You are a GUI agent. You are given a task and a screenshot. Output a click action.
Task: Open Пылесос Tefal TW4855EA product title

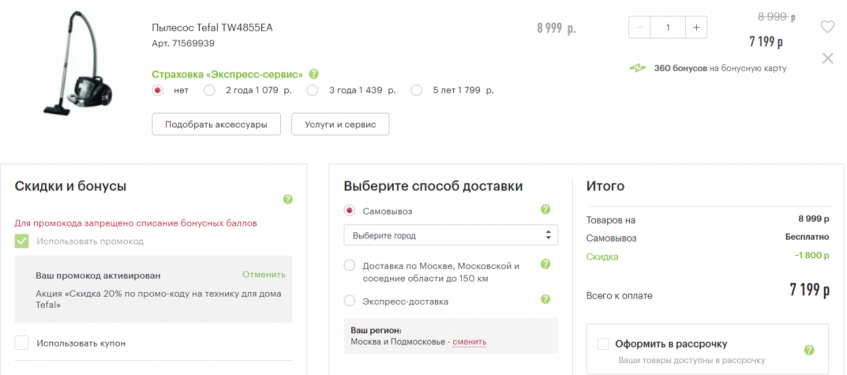pos(212,28)
